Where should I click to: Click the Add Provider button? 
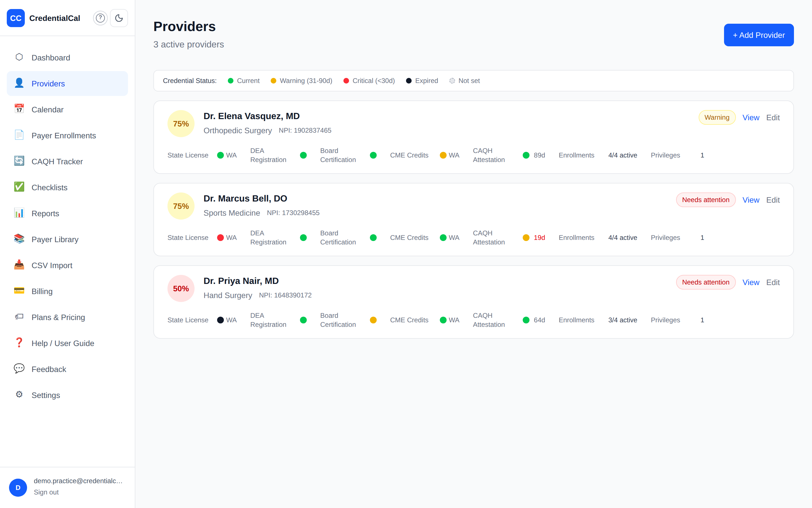coord(759,35)
